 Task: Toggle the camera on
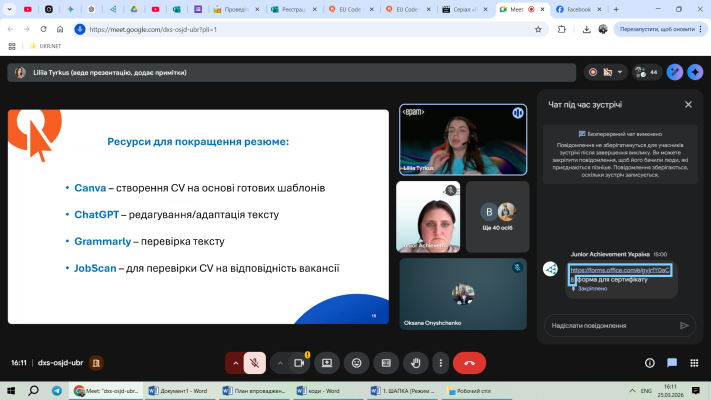click(299, 363)
